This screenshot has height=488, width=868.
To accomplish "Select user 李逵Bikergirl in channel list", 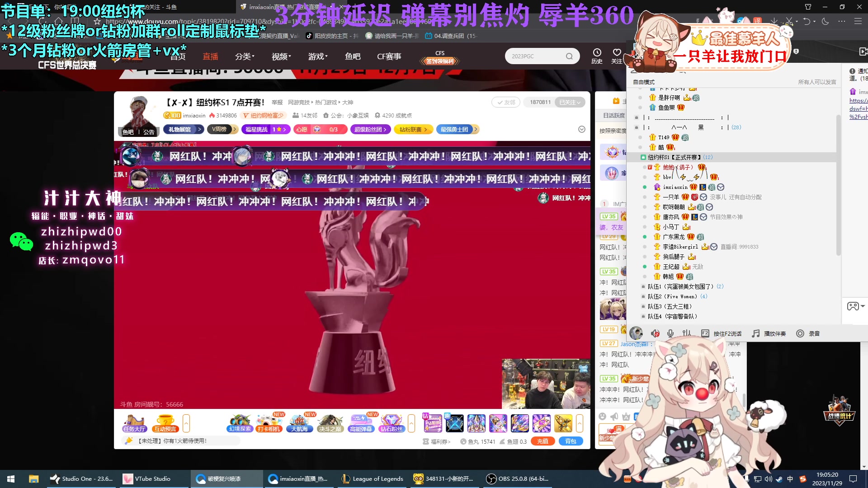I will click(x=680, y=247).
